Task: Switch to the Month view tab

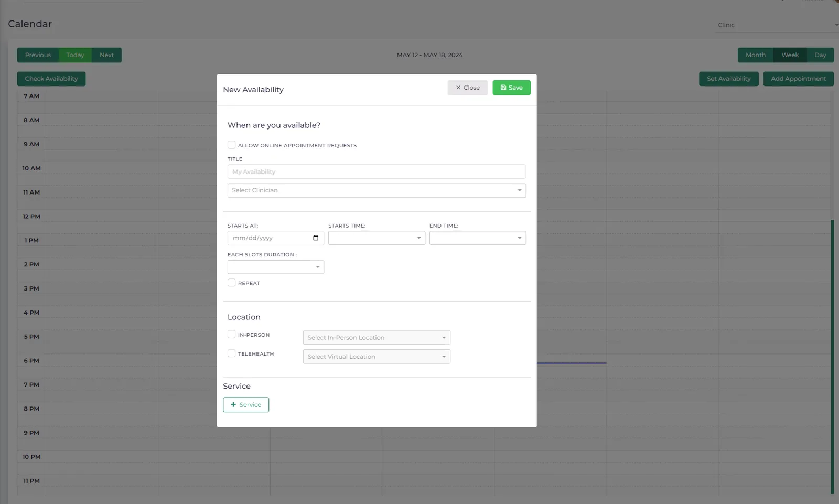Action: (x=756, y=55)
